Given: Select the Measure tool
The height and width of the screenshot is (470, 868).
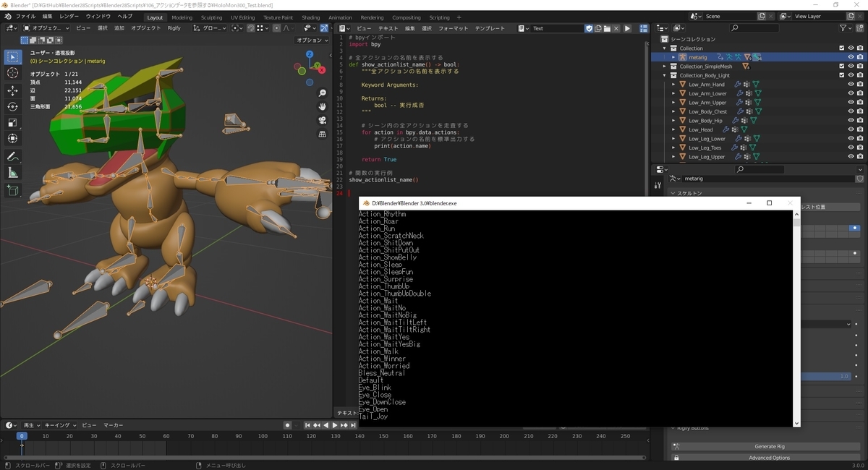Looking at the screenshot, I should pos(12,171).
